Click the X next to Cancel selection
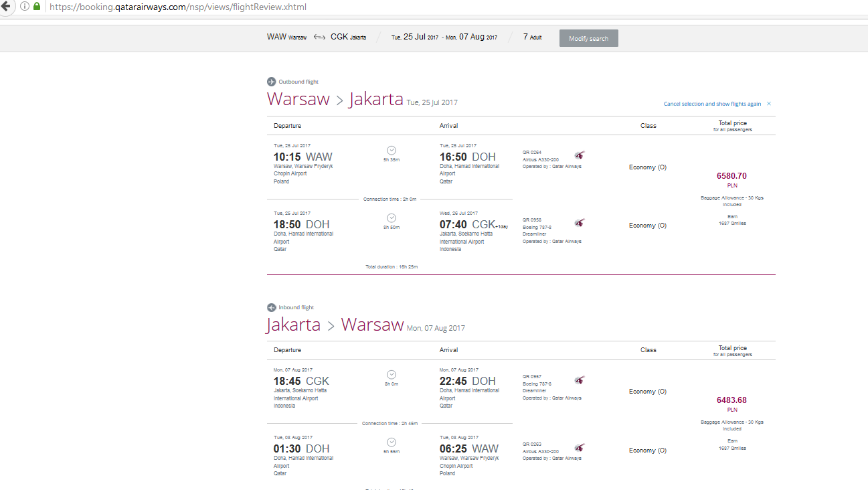868x490 pixels. (x=769, y=104)
